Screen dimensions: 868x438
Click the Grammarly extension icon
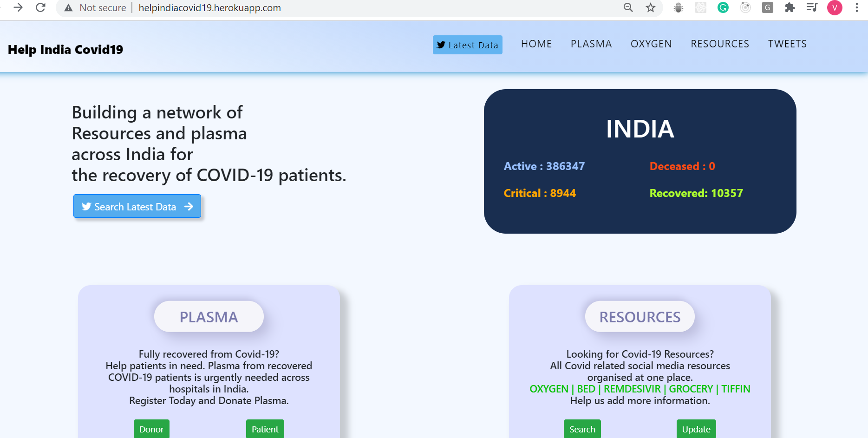[x=723, y=7]
